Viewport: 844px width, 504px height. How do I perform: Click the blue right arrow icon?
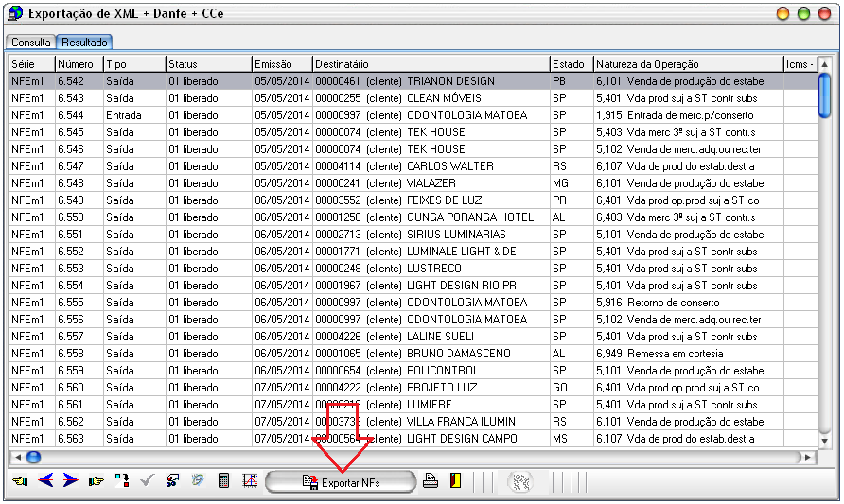[x=71, y=480]
